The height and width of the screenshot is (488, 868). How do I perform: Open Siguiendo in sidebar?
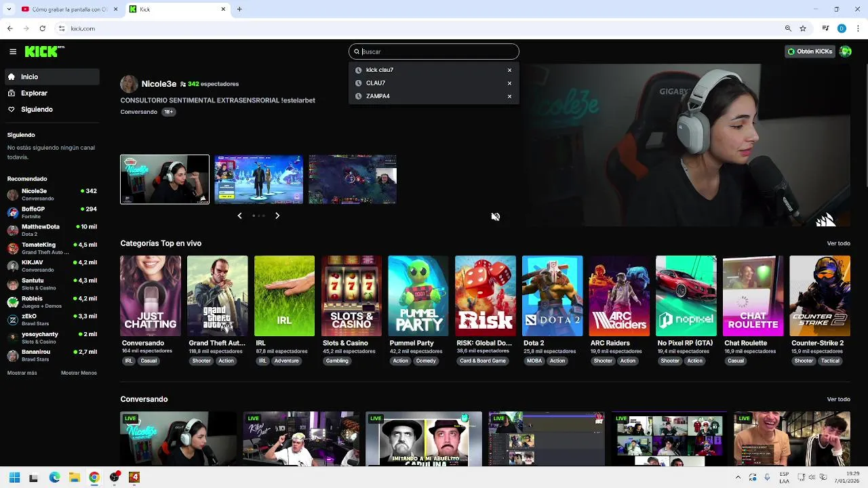click(52, 109)
